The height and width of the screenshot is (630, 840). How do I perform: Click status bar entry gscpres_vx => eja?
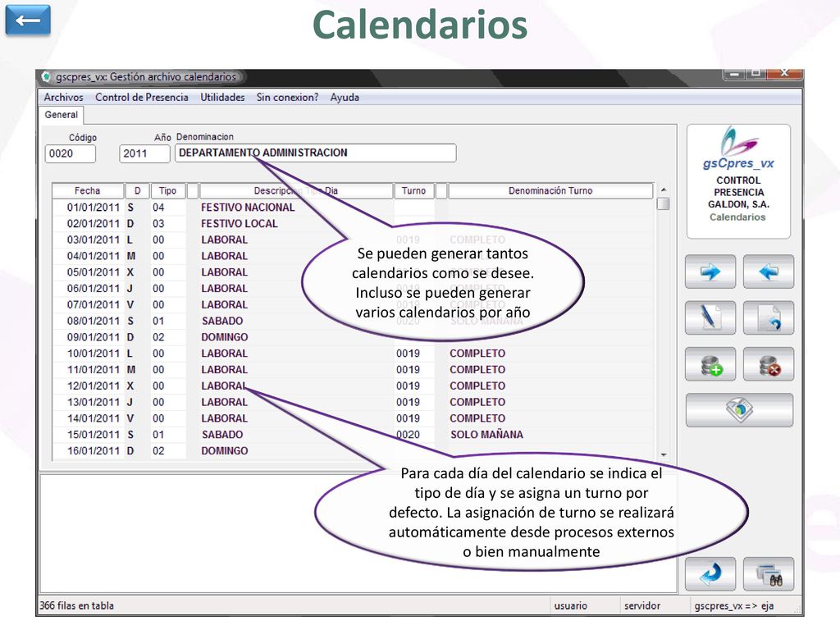734,606
